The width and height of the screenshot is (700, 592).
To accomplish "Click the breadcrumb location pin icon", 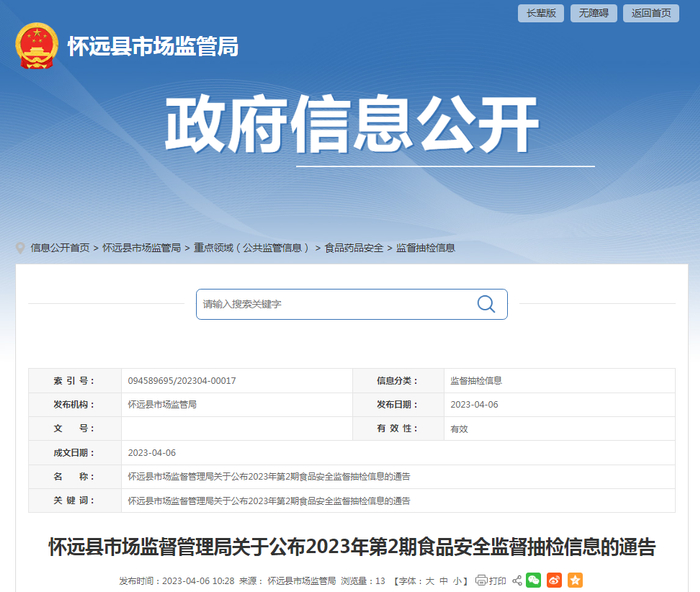I will tap(20, 248).
